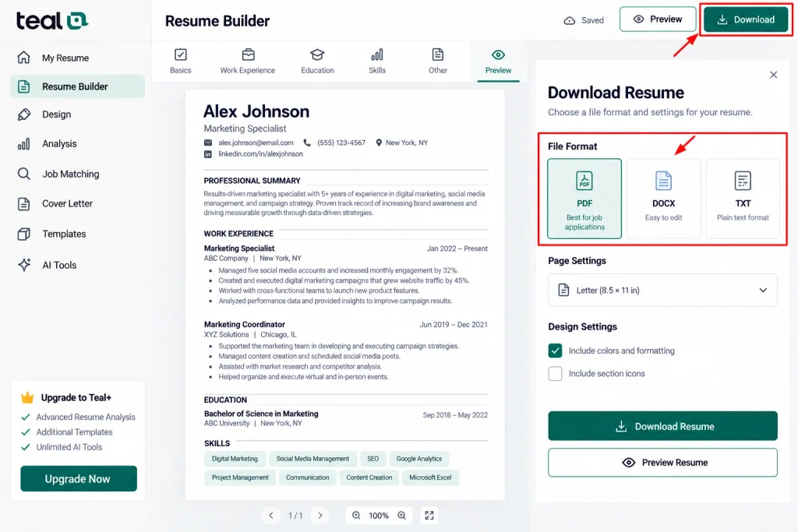This screenshot has width=798, height=532.
Task: Click the page count 1 / 1
Action: pos(295,516)
